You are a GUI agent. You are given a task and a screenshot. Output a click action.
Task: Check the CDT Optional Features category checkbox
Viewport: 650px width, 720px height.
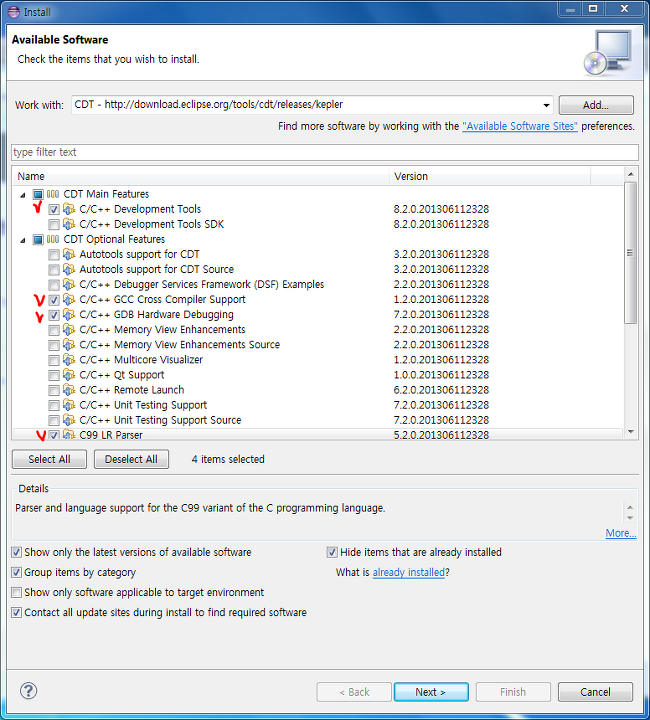[38, 240]
